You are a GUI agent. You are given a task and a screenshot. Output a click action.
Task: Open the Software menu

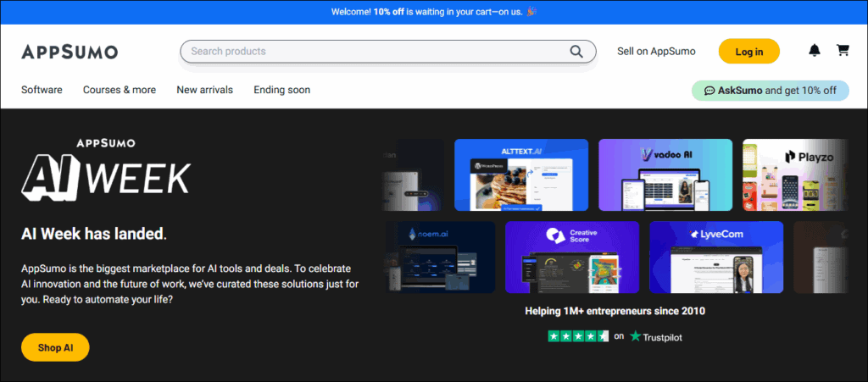pos(42,90)
